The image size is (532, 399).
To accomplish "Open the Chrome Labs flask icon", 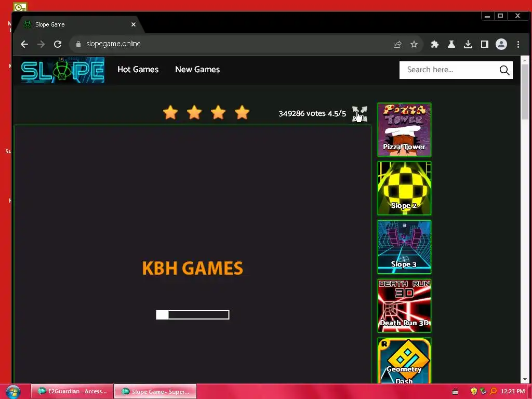I will [x=451, y=44].
